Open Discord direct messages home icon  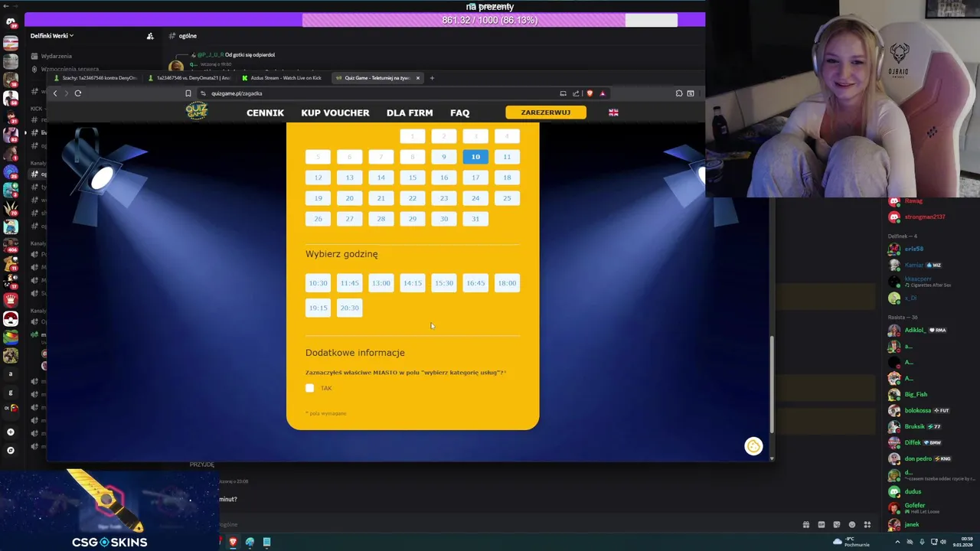tap(11, 22)
